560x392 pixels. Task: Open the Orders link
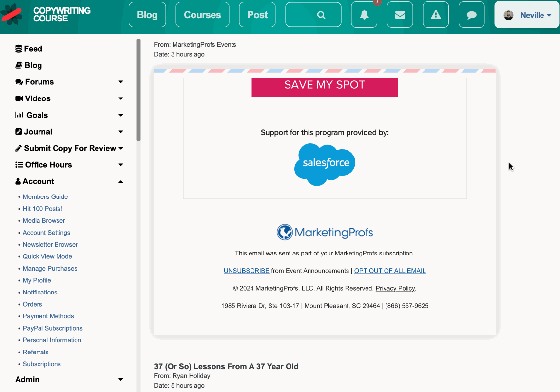(x=33, y=304)
